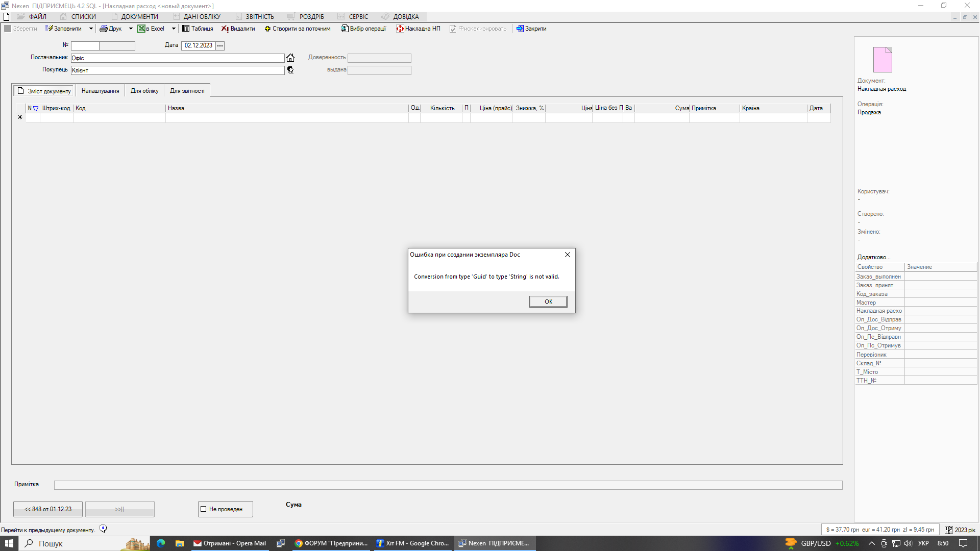Expand the Заповнити dropdown arrow
Viewport: 980px width, 551px height.
point(91,29)
